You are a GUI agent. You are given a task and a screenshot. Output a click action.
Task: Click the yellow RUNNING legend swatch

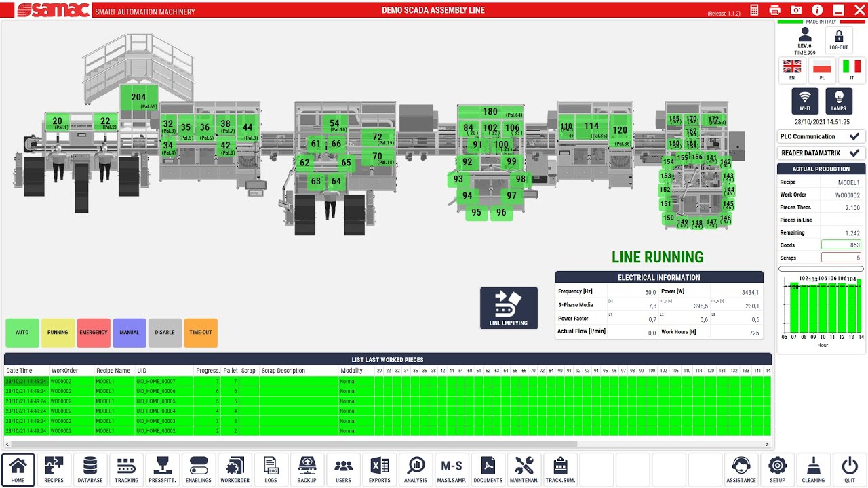point(58,333)
